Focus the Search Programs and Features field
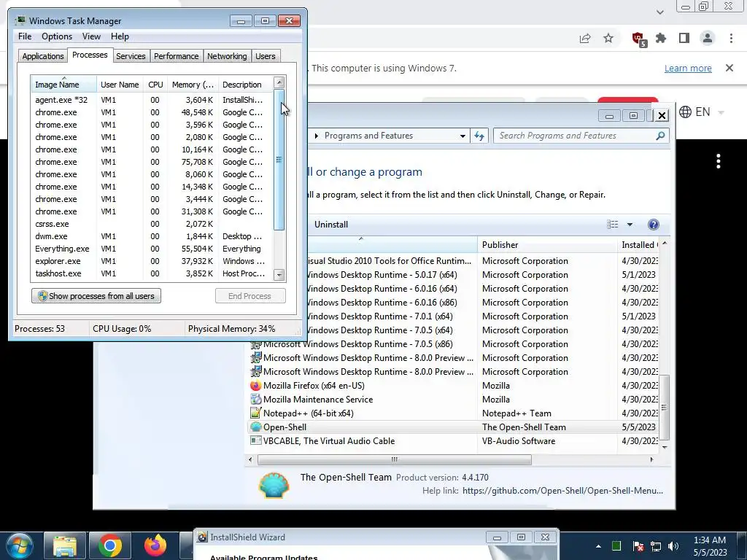The height and width of the screenshot is (560, 747). point(581,136)
